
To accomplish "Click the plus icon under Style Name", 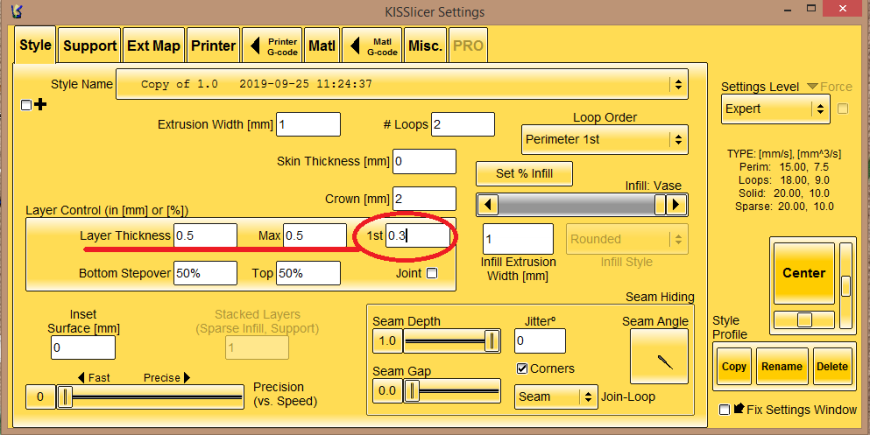I will (40, 104).
